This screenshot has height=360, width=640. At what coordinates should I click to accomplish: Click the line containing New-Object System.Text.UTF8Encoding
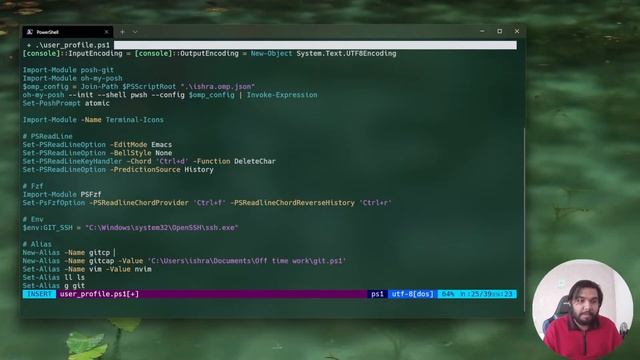(x=209, y=53)
